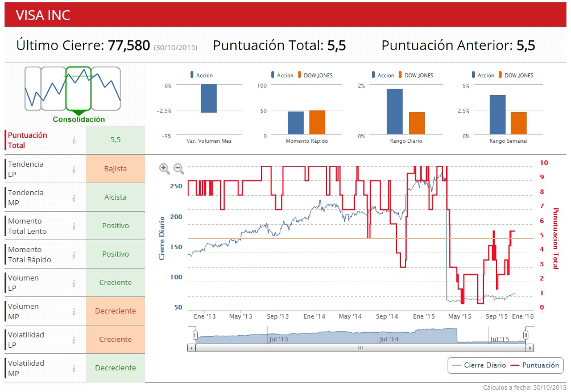Open the info icon for Momento Total Lento

(x=74, y=226)
